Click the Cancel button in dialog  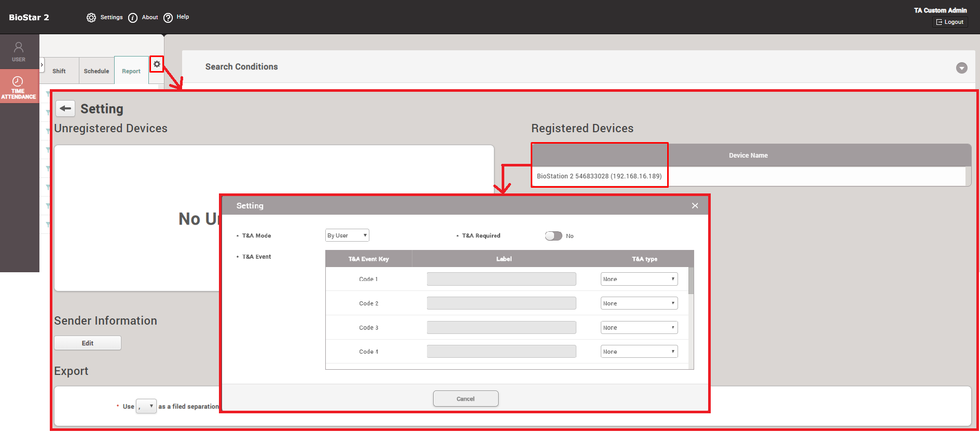(x=465, y=399)
